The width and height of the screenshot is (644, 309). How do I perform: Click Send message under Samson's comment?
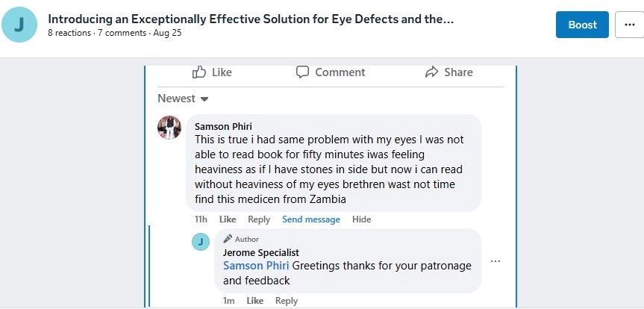pos(311,219)
